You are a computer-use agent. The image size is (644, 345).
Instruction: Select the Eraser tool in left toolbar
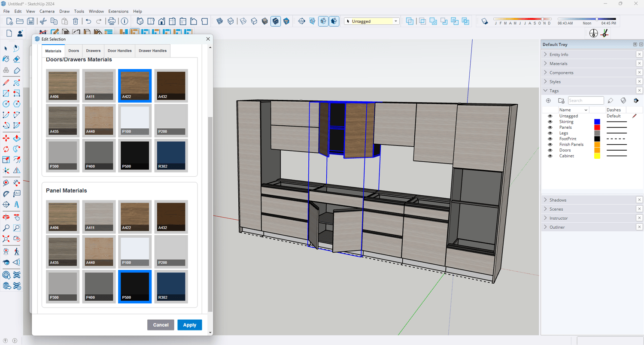(16, 59)
